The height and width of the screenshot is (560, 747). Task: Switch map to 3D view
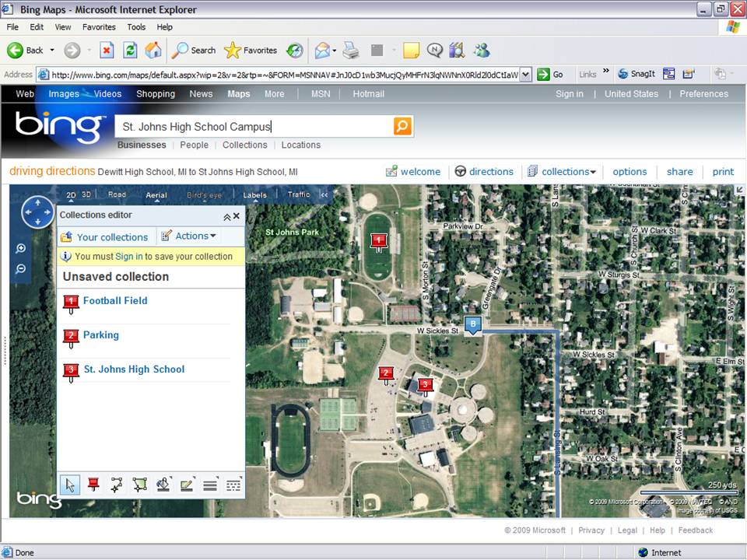[86, 194]
